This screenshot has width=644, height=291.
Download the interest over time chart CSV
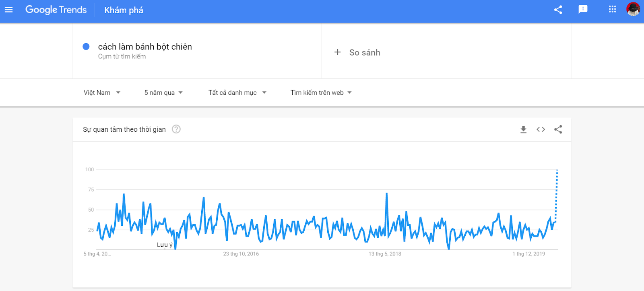tap(523, 129)
